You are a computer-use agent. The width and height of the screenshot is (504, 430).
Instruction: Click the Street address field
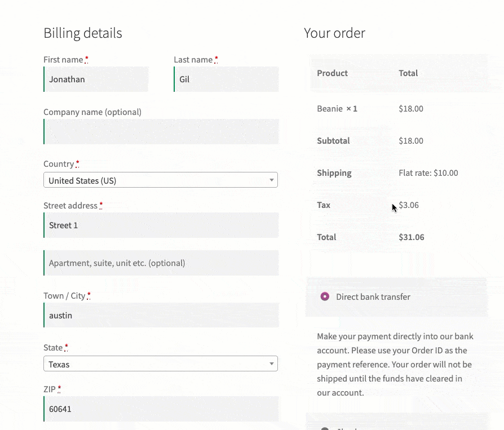pyautogui.click(x=161, y=225)
